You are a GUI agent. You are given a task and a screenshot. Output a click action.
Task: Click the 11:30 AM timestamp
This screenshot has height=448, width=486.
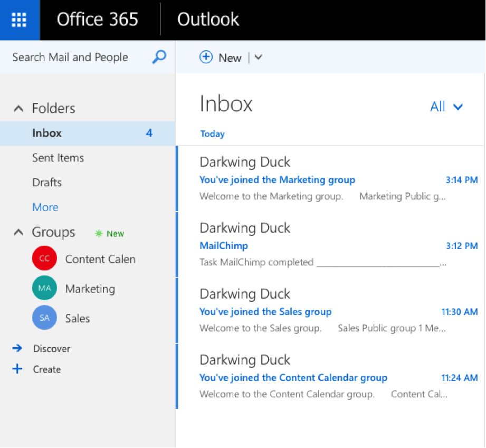point(459,312)
